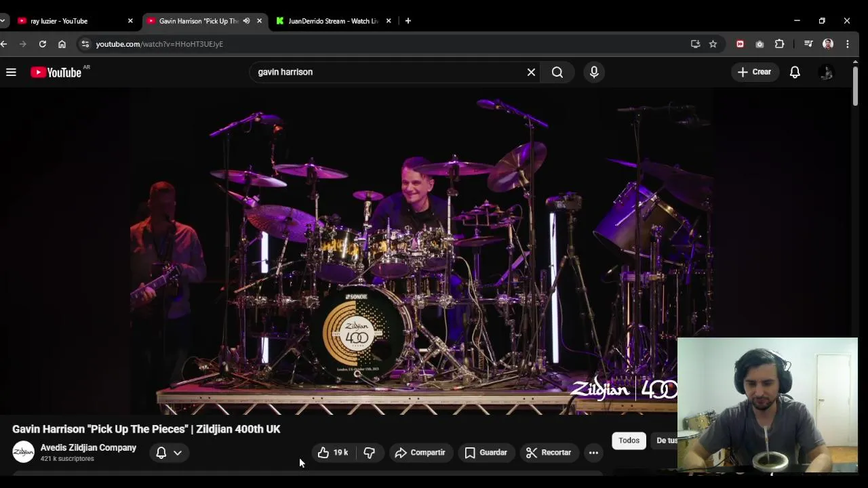868x488 pixels.
Task: Click the camera extension icon
Action: tap(759, 44)
